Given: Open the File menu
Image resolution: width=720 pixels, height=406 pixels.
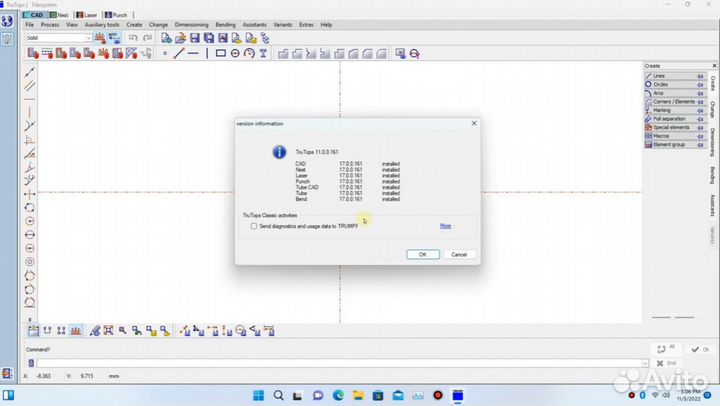Looking at the screenshot, I should click(x=30, y=25).
